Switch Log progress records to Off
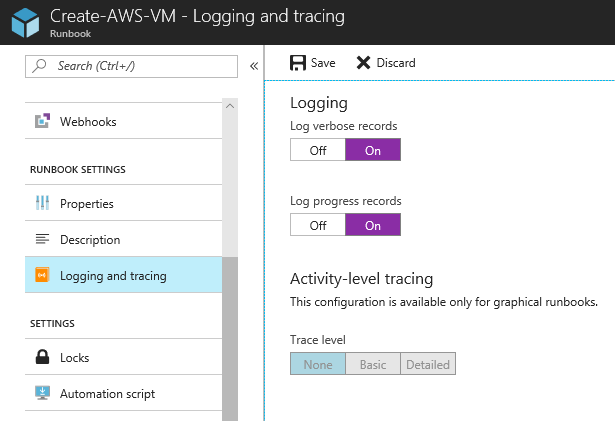 point(318,225)
